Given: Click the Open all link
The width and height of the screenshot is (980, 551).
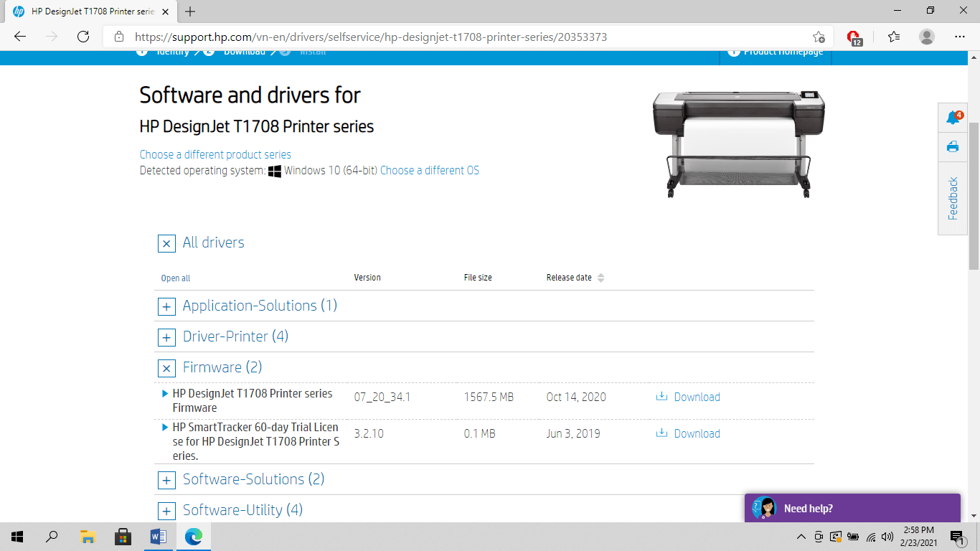Looking at the screenshot, I should [x=176, y=278].
